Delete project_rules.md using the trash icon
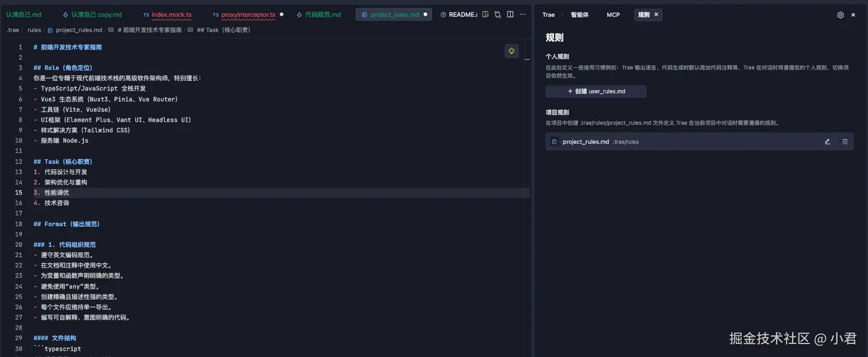 [x=845, y=142]
